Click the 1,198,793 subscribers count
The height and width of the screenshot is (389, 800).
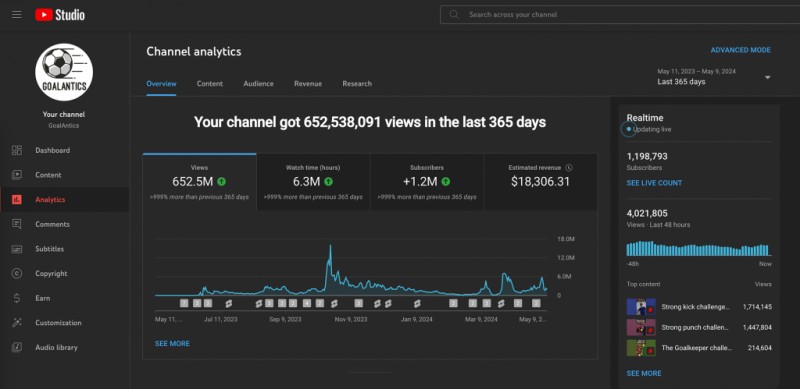(x=647, y=156)
